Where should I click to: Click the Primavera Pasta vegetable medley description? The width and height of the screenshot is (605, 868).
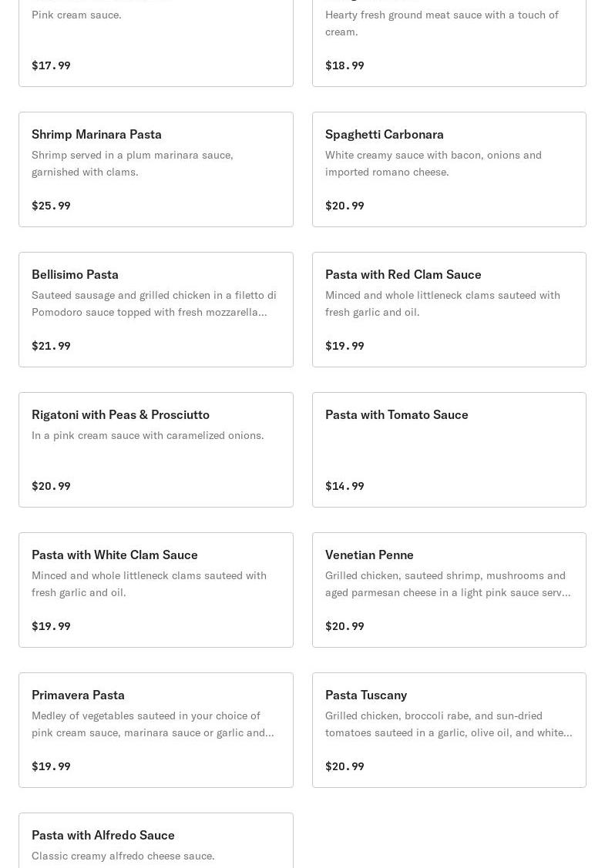153,724
